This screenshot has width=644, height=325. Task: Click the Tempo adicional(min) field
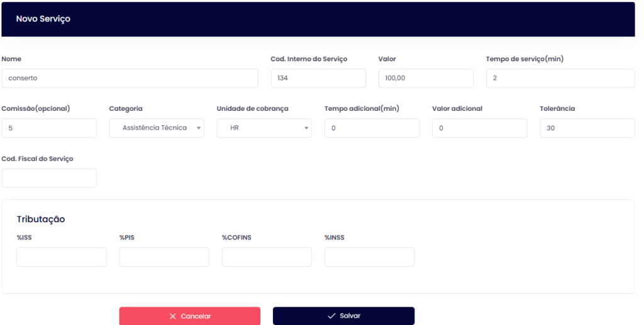click(372, 128)
